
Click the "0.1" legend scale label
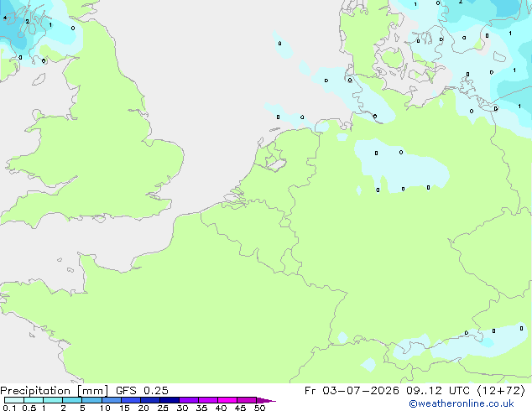click(x=9, y=408)
